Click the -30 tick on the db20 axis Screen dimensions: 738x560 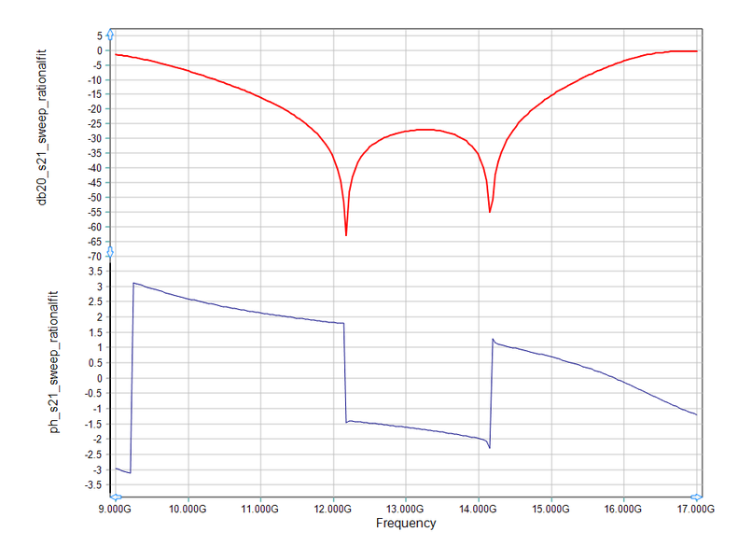[95, 138]
